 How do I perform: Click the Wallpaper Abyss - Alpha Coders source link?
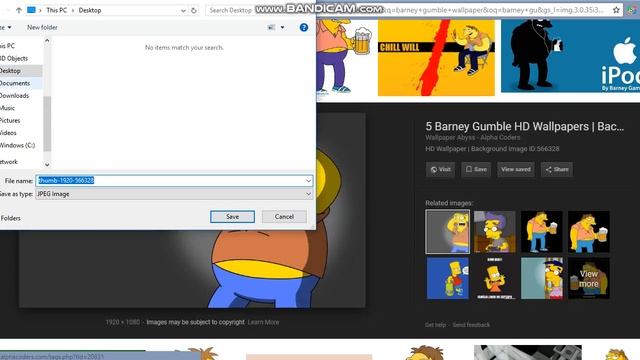tap(473, 138)
